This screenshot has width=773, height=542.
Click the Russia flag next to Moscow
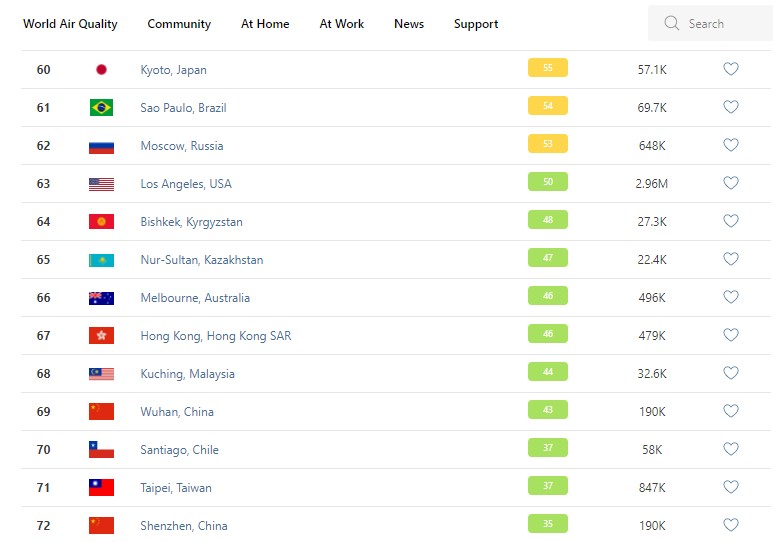tap(101, 146)
